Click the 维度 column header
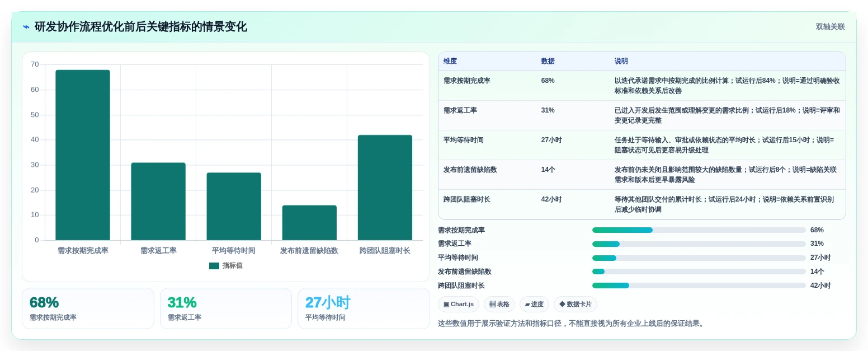This screenshot has height=351, width=868. [x=450, y=62]
